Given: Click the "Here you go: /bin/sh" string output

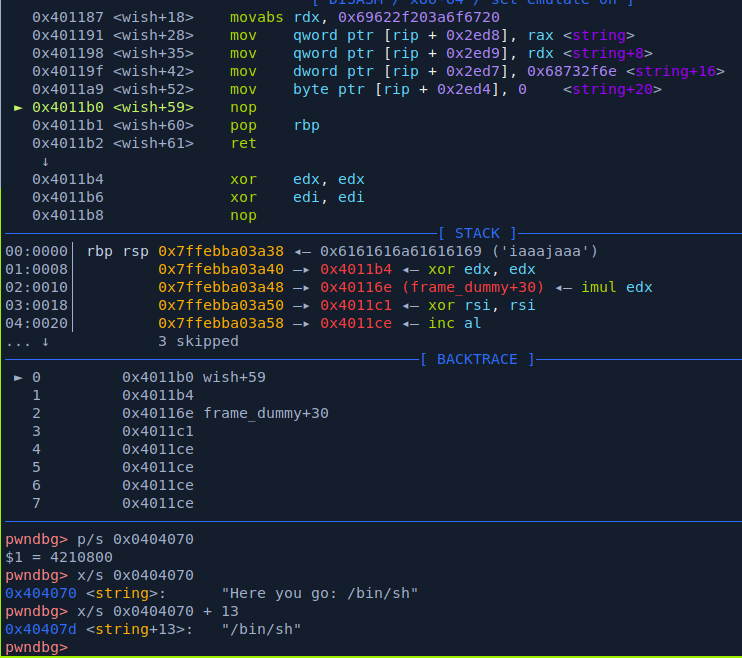Looking at the screenshot, I should click(x=319, y=593).
